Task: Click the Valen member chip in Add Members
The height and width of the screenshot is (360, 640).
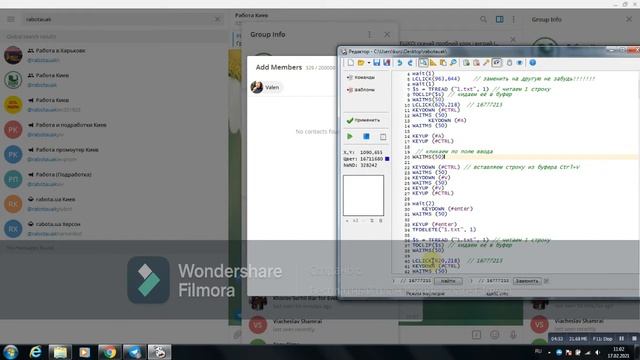Action: point(266,87)
